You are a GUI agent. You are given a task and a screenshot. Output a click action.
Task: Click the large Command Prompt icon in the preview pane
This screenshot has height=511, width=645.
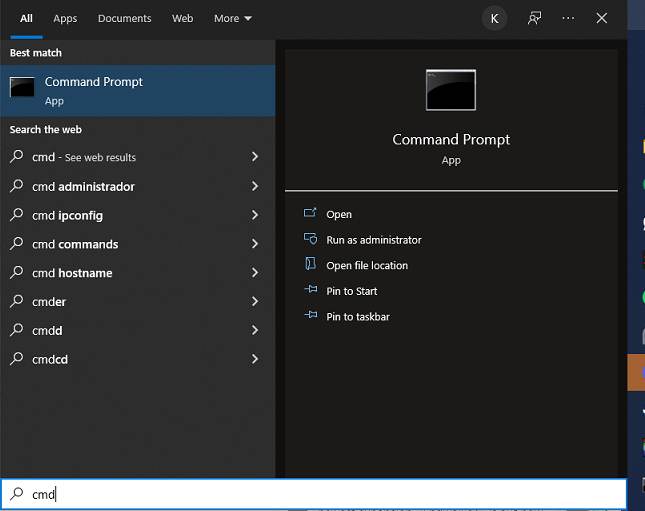coord(450,90)
